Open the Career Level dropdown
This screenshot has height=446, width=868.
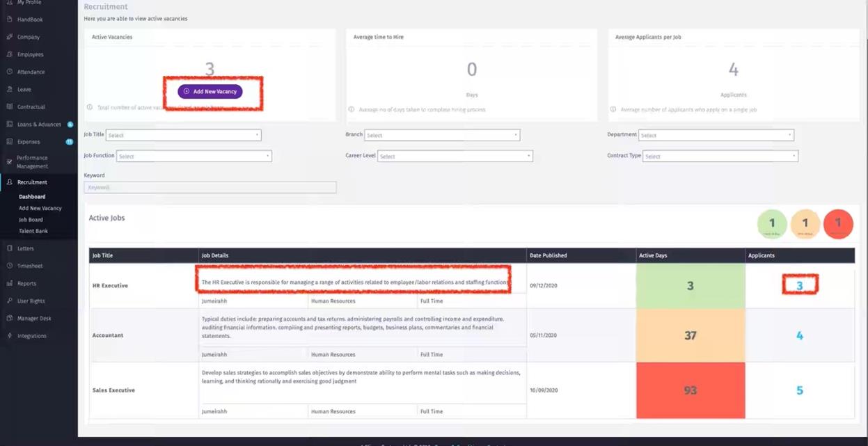click(x=455, y=157)
